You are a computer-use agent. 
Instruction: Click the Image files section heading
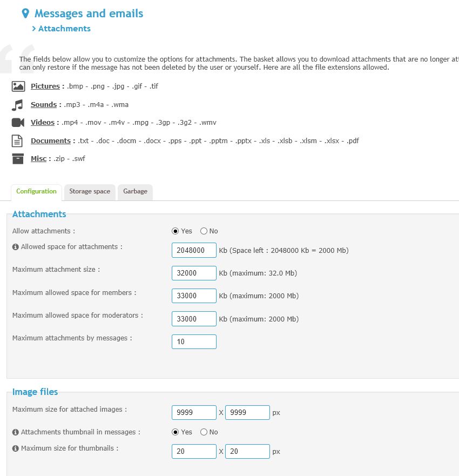click(35, 392)
